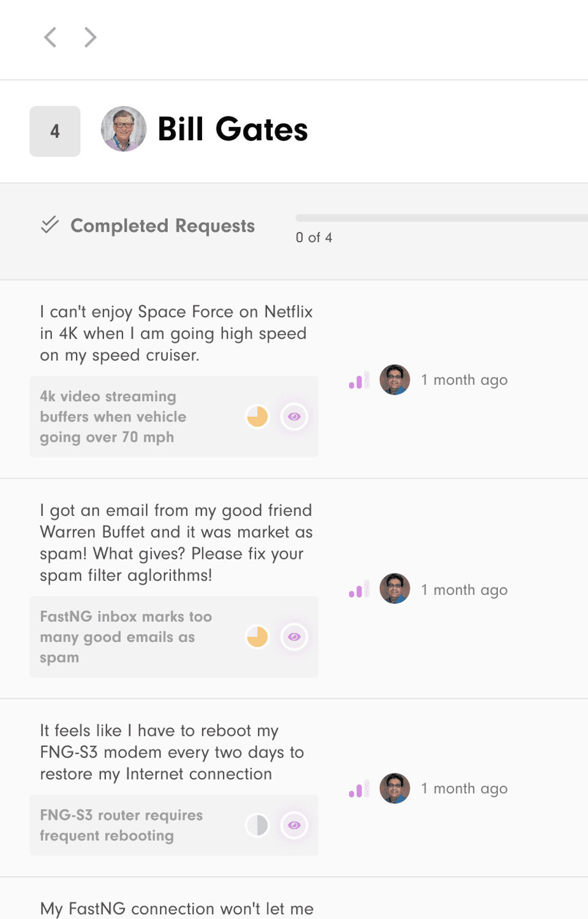This screenshot has height=919, width=588.
Task: Click Bill Gates profile avatar
Action: [x=124, y=129]
